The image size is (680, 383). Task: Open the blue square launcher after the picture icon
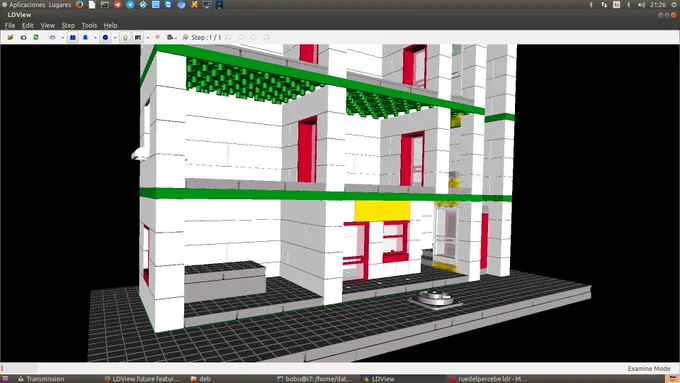click(x=168, y=5)
